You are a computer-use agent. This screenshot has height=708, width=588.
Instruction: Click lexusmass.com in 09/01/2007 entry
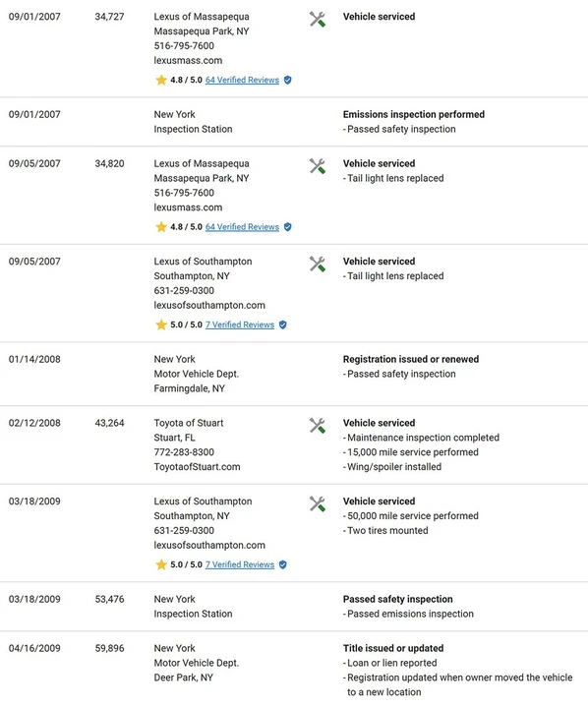coord(188,61)
